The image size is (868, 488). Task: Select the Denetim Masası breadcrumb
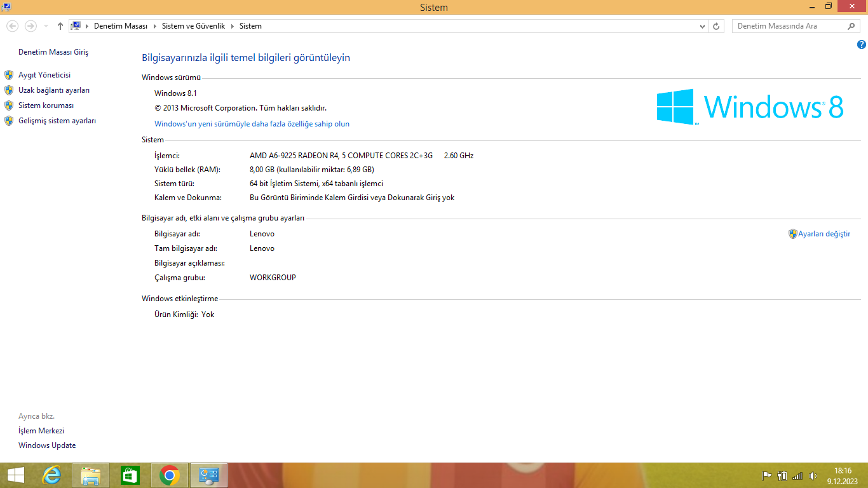[121, 26]
